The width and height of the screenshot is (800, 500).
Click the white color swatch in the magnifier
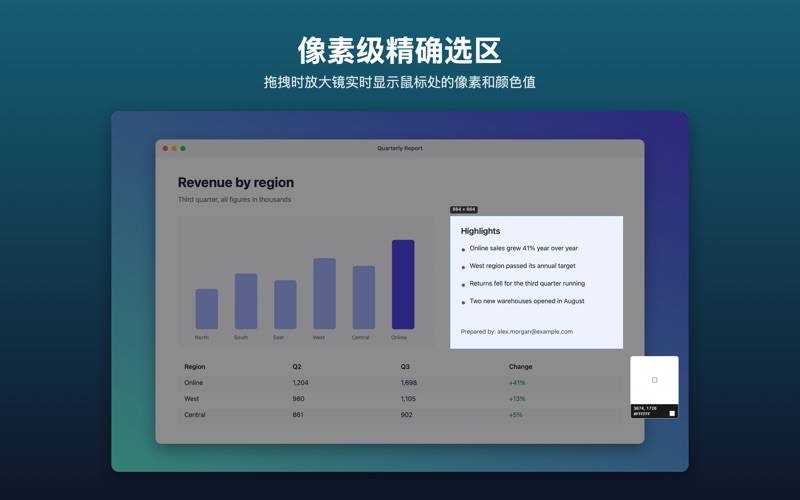click(672, 413)
